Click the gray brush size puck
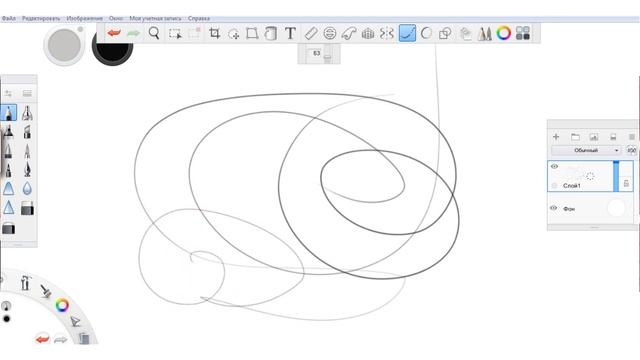This screenshot has width=640, height=360. click(64, 45)
